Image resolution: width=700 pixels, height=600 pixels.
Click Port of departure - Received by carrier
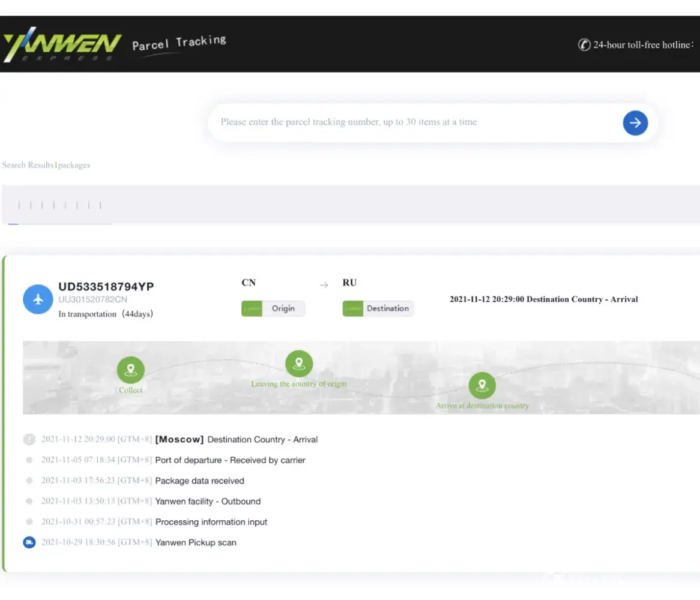(x=231, y=460)
